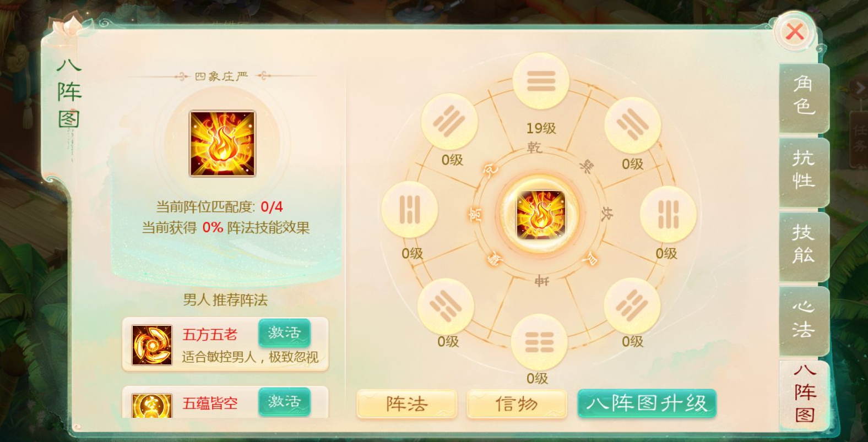The width and height of the screenshot is (868, 442).
Task: Open the 心法 side tab
Action: pyautogui.click(x=804, y=319)
